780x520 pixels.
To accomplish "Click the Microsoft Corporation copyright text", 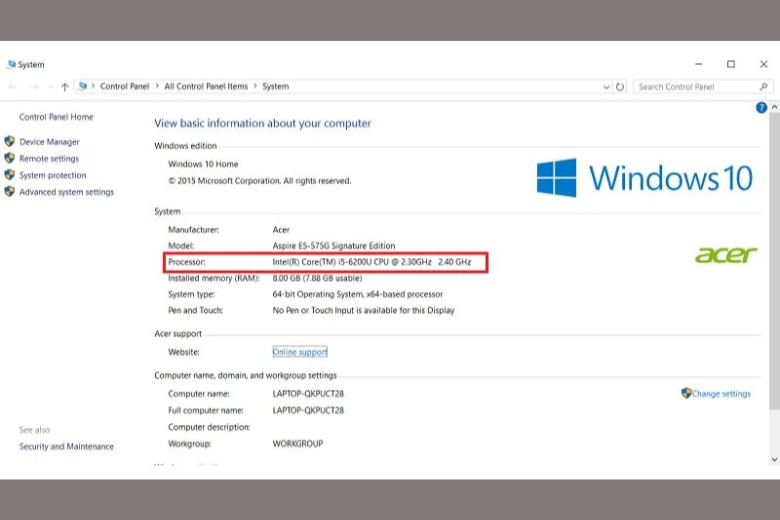I will point(260,181).
